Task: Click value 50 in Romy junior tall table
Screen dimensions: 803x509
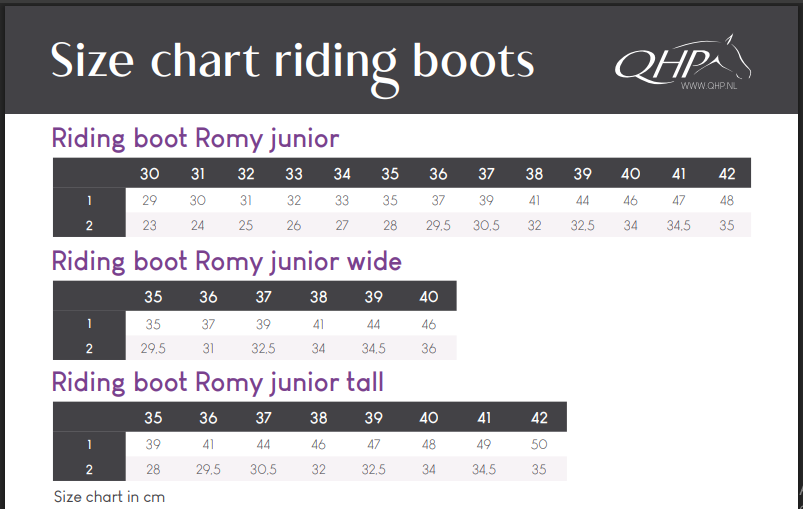Action: point(539,444)
